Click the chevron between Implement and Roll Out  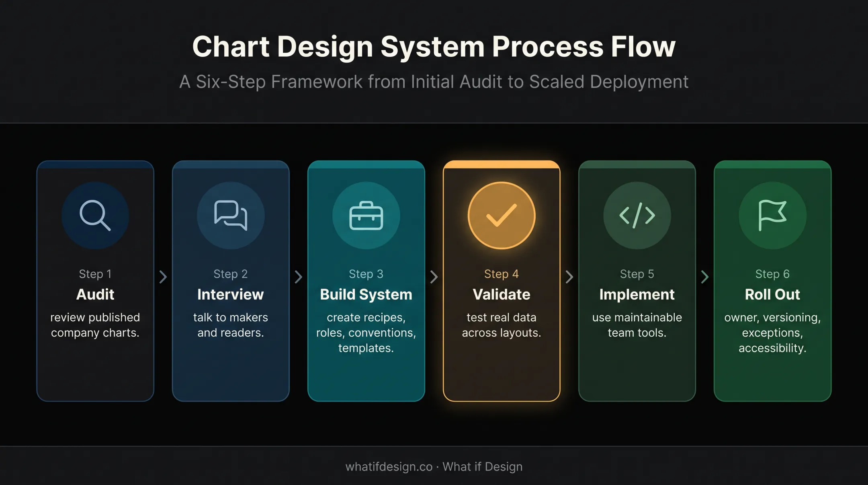pyautogui.click(x=704, y=277)
